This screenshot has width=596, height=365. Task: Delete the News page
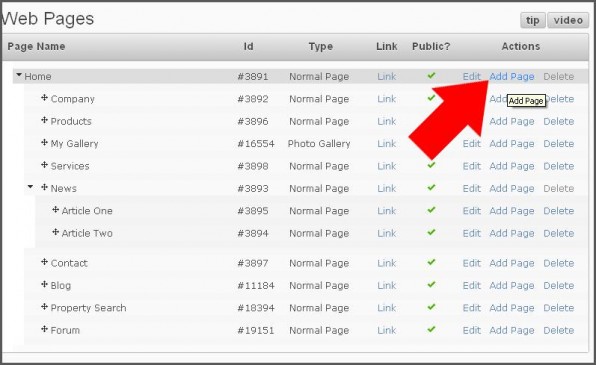[558, 189]
